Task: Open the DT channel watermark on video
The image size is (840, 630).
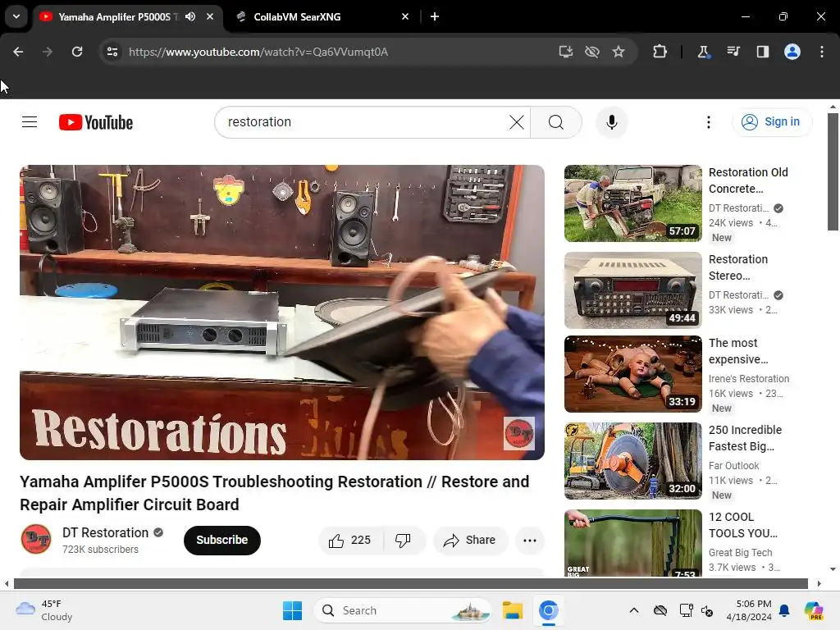Action: pyautogui.click(x=518, y=433)
